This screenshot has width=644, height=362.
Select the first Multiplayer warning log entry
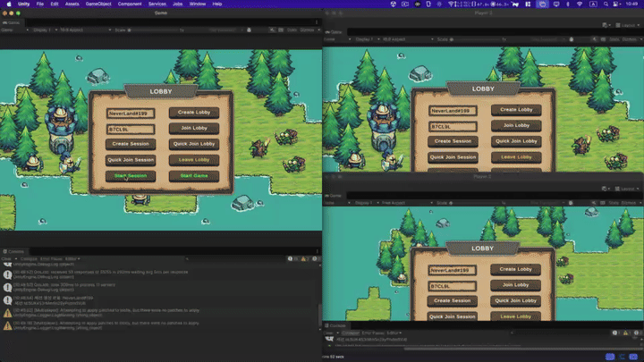pos(160,313)
